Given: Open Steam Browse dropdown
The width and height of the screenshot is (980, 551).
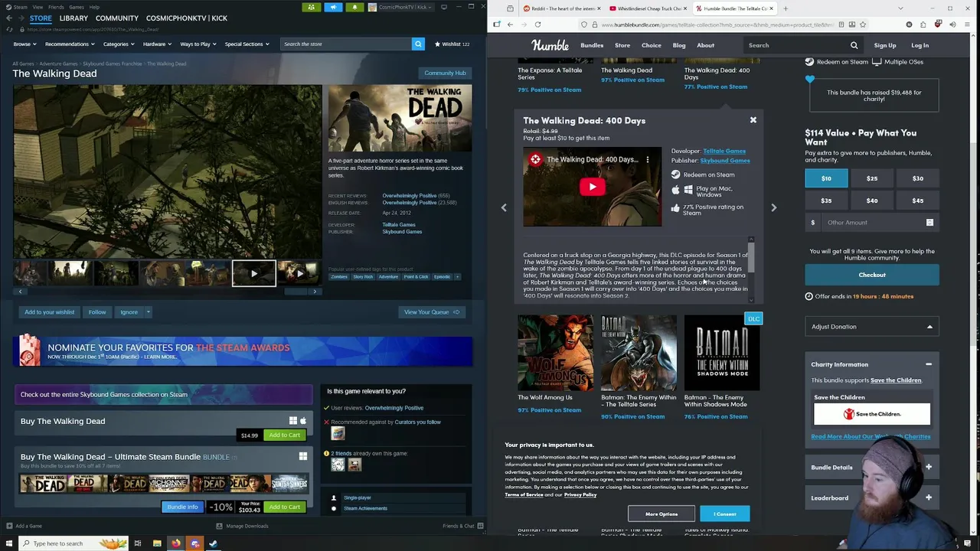Looking at the screenshot, I should click(24, 44).
